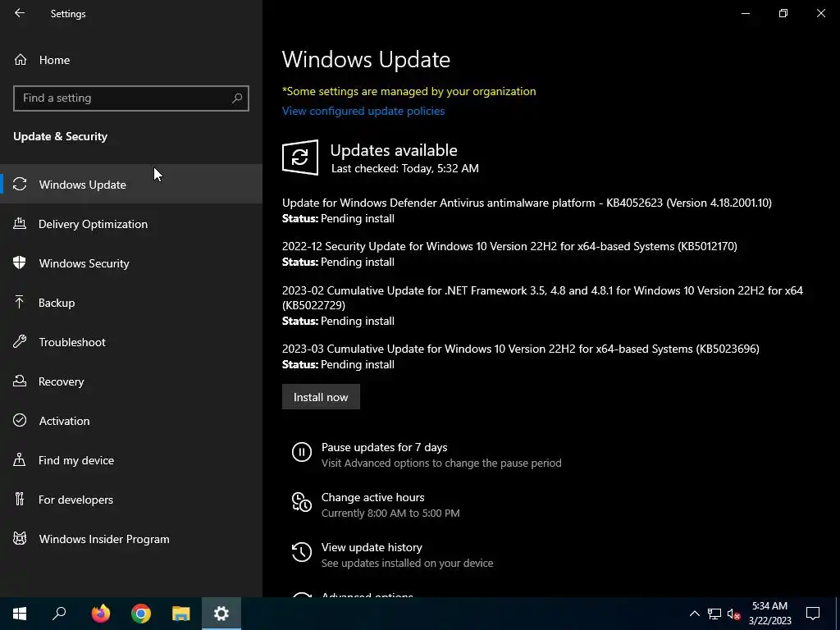
Task: Open taskbar Search
Action: (59, 614)
